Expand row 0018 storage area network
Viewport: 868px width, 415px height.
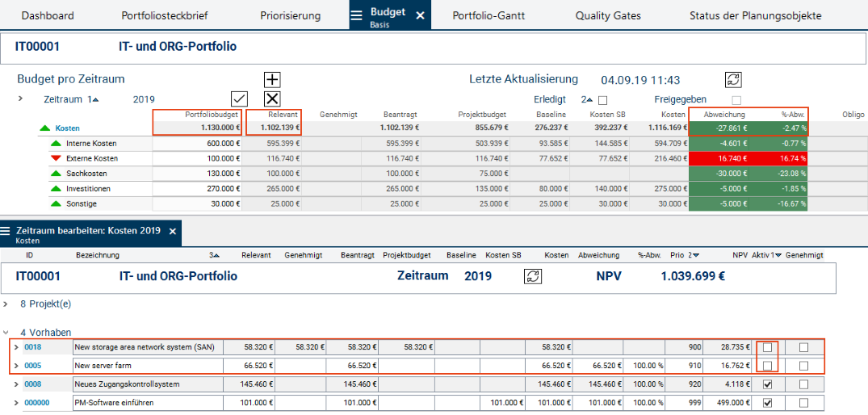pos(15,347)
